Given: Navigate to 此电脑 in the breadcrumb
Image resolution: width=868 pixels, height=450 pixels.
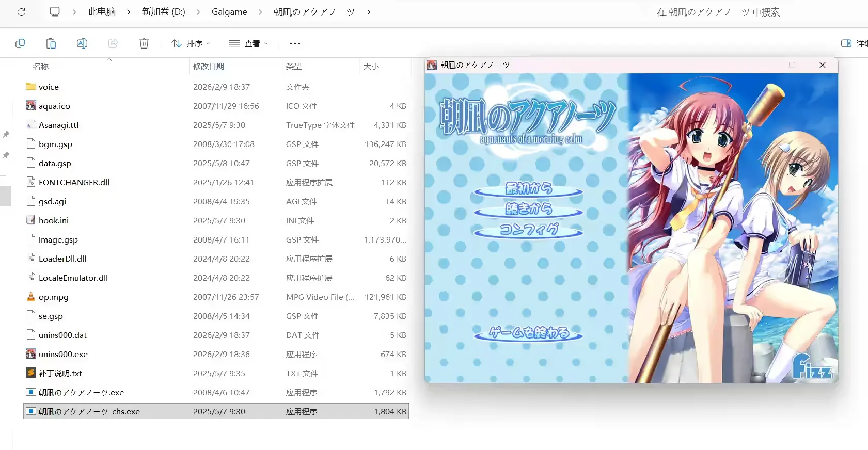Looking at the screenshot, I should (x=102, y=12).
